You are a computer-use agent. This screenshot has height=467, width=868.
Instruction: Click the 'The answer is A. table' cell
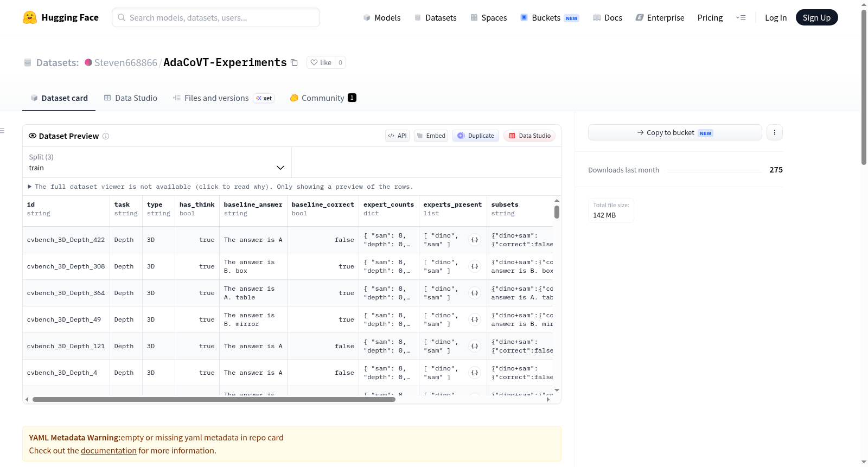tap(253, 293)
